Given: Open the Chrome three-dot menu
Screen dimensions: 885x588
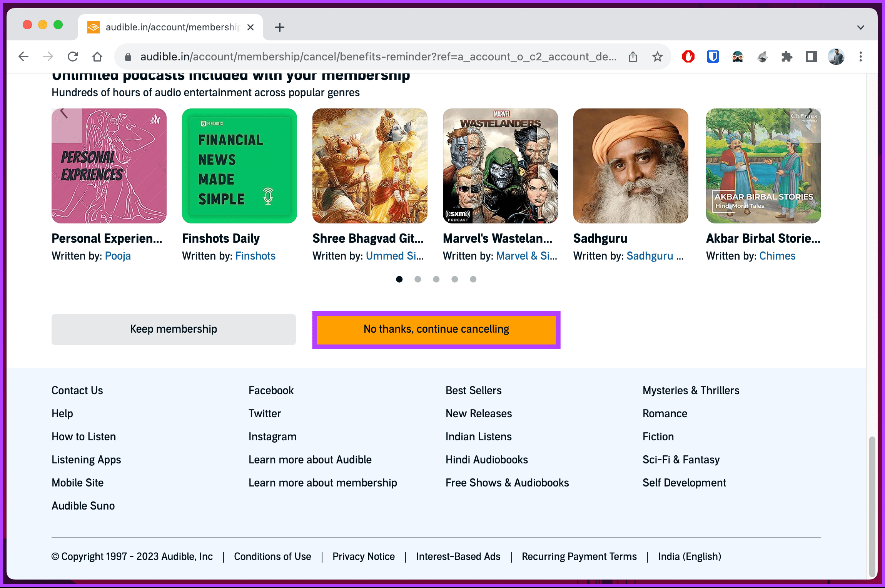Looking at the screenshot, I should 861,57.
